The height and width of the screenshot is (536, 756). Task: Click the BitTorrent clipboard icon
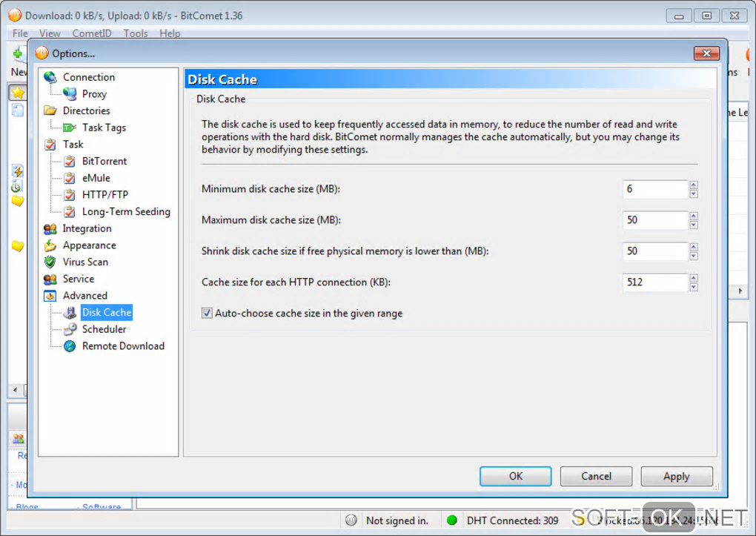(70, 161)
